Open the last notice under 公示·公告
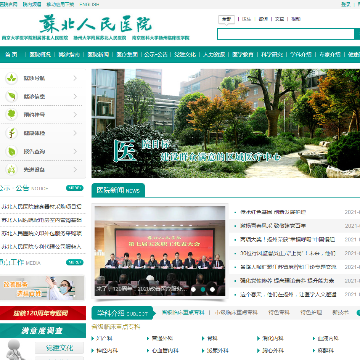The width and height of the screenshot is (360, 360). click(x=41, y=247)
